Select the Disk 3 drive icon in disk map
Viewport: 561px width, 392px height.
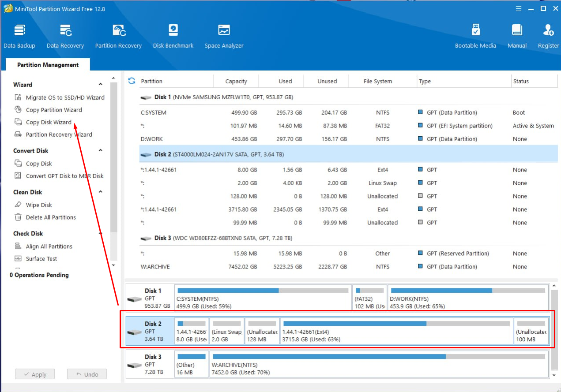click(x=134, y=366)
